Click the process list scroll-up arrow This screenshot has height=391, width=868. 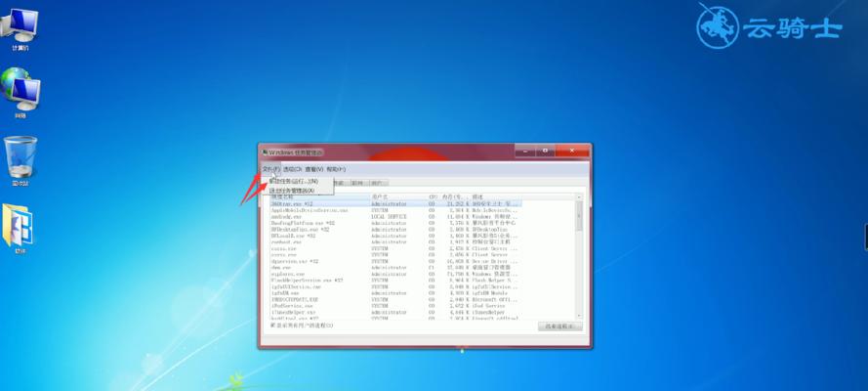click(579, 196)
